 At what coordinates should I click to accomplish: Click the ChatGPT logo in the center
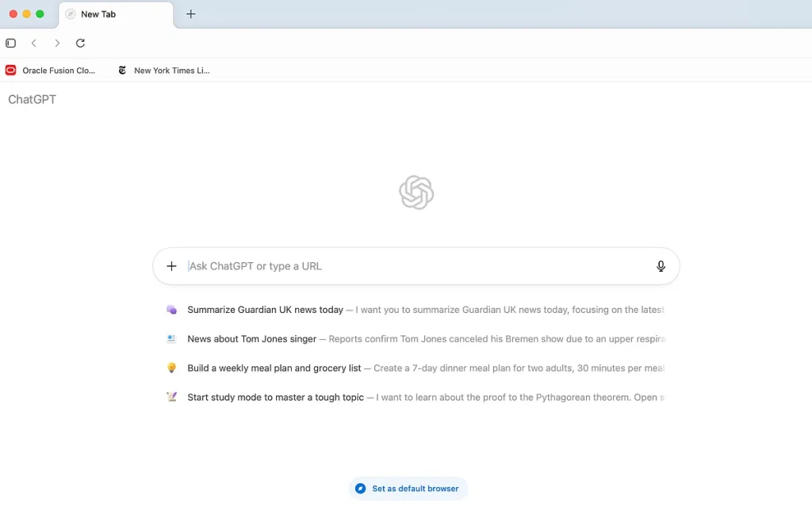(x=416, y=193)
